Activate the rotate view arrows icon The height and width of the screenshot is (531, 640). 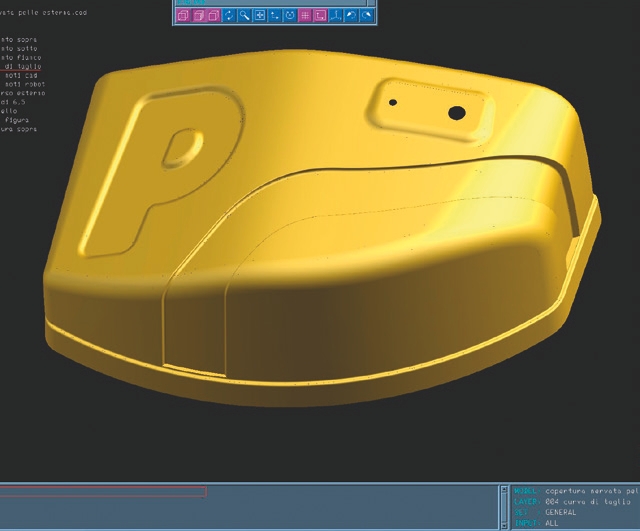pos(229,16)
